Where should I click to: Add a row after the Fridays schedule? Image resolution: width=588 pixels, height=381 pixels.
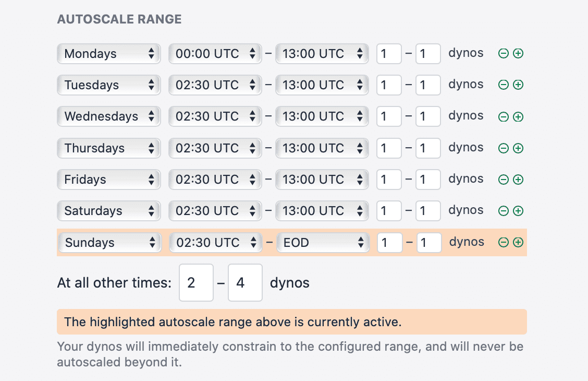(x=517, y=179)
